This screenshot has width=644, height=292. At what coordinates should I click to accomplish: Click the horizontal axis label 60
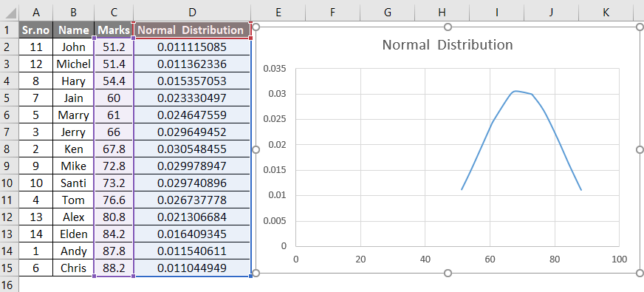pyautogui.click(x=490, y=259)
